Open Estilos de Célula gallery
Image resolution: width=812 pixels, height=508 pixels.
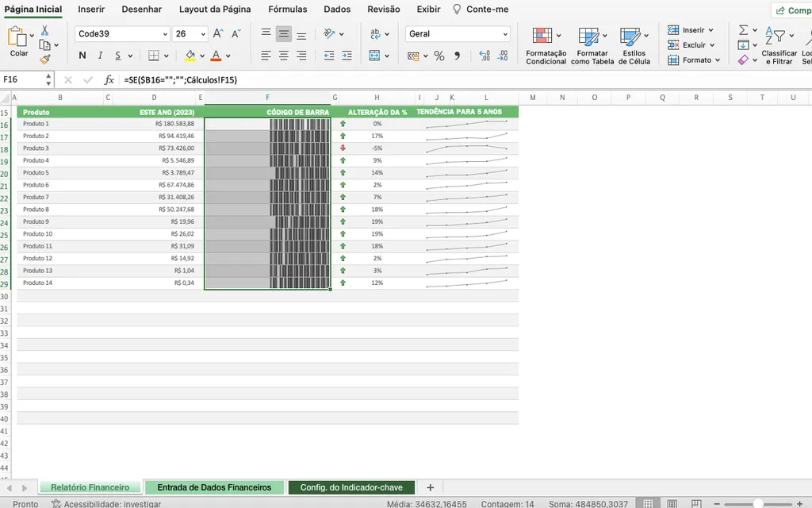click(634, 45)
